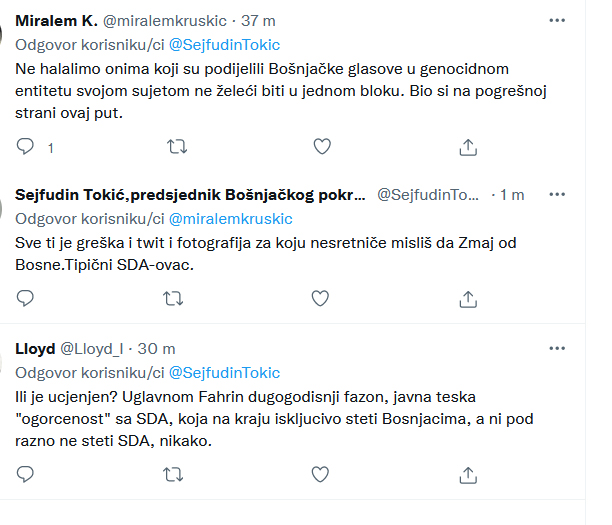Screen dimensions: 612x525
Task: Open @miralemkruskic mention link
Action: 231,218
